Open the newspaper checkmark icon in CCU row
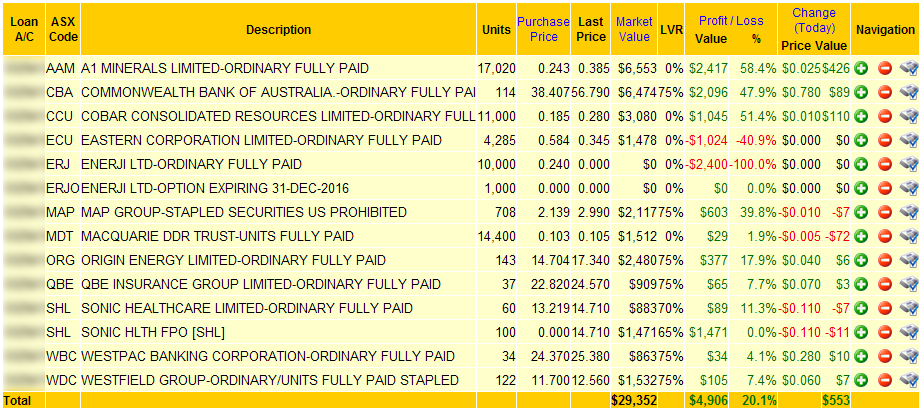The width and height of the screenshot is (922, 411). click(908, 116)
